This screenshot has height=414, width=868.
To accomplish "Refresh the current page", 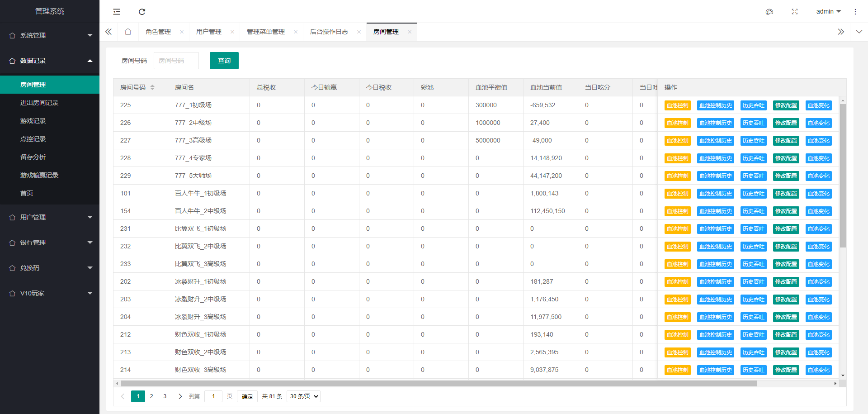I will 142,11.
